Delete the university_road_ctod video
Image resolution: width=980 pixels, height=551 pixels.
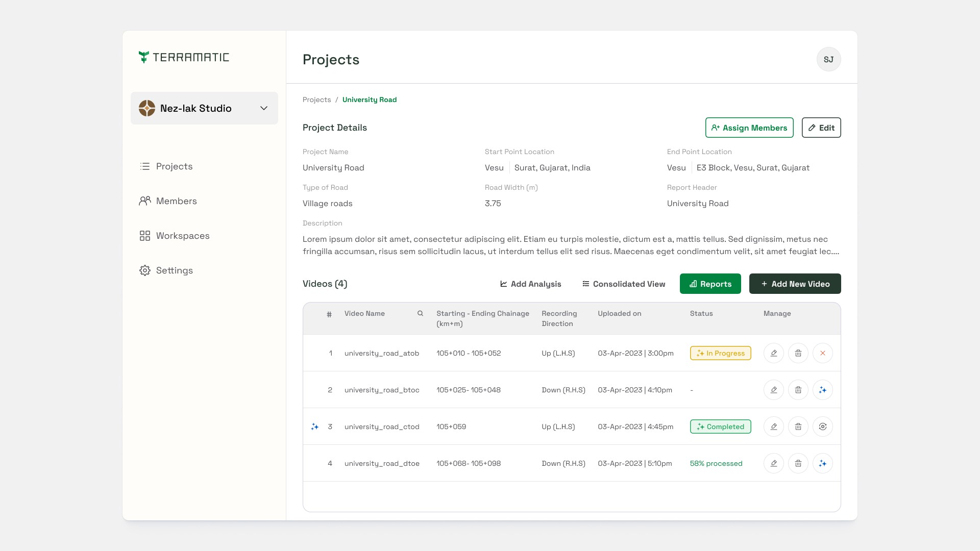[798, 427]
